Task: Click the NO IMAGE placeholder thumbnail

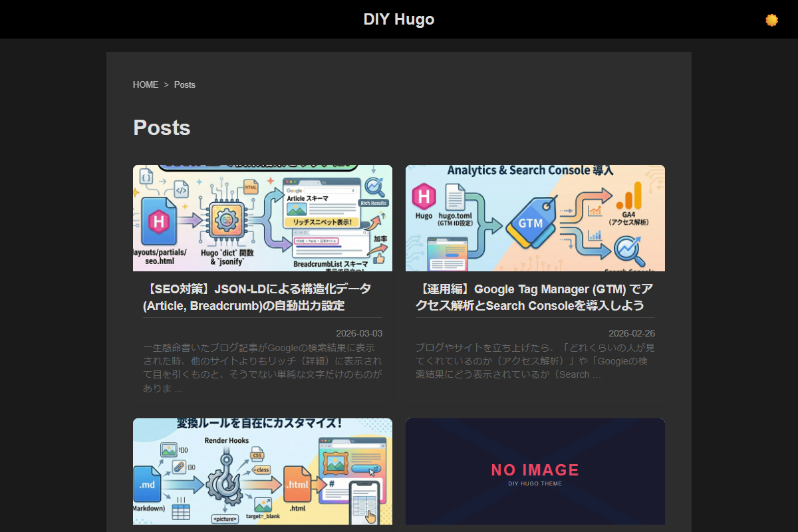Action: pos(535,471)
